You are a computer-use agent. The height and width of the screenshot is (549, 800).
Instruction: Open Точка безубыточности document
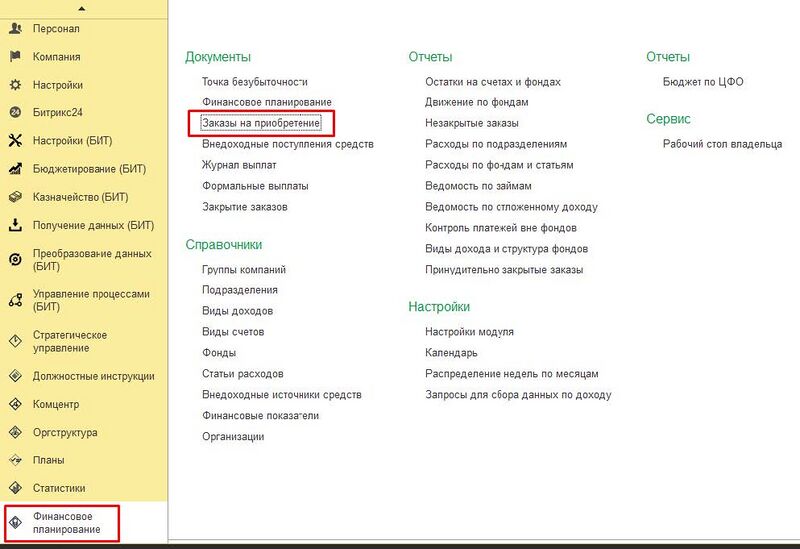(255, 82)
